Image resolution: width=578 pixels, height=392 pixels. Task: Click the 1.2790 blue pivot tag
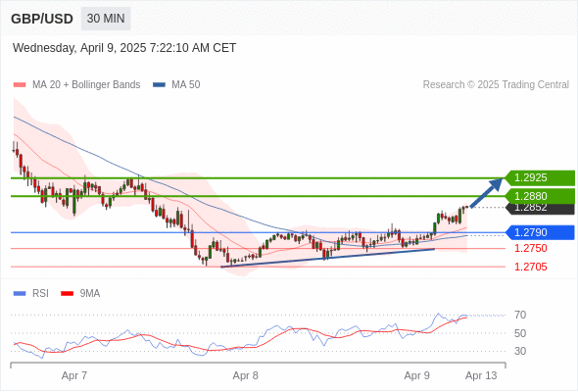[540, 232]
